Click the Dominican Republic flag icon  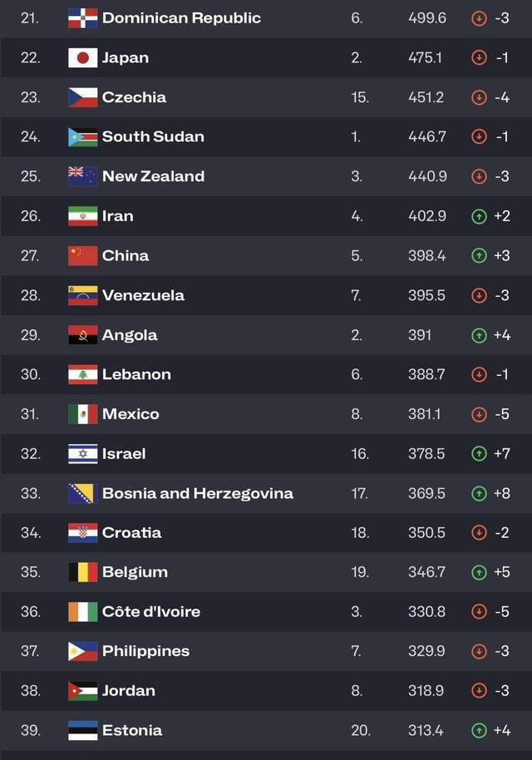pos(83,18)
